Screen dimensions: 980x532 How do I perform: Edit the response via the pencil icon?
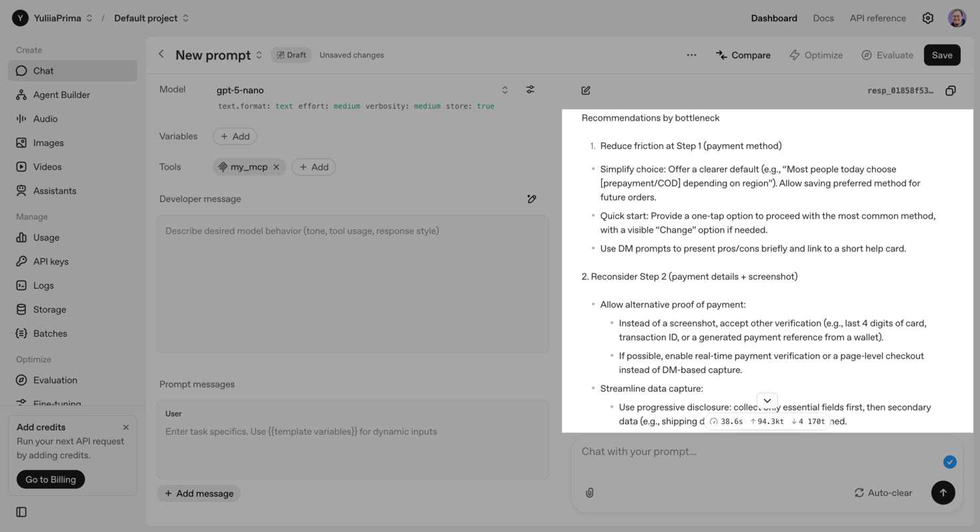click(x=585, y=90)
